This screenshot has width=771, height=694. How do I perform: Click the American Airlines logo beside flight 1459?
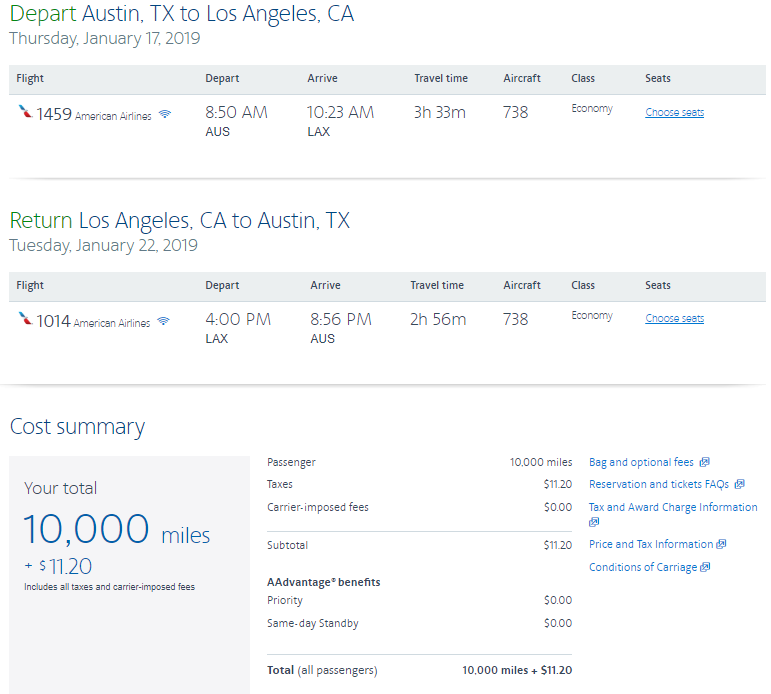(x=25, y=113)
